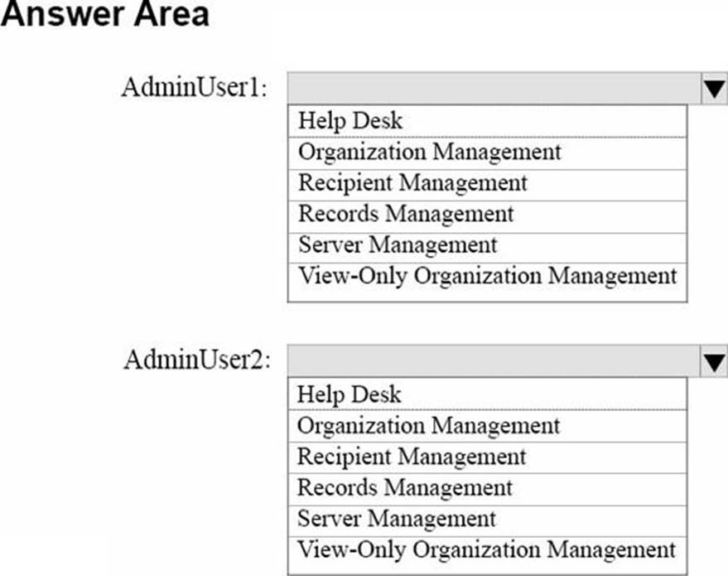
Task: Click the AdminUser2 label
Action: (x=196, y=361)
